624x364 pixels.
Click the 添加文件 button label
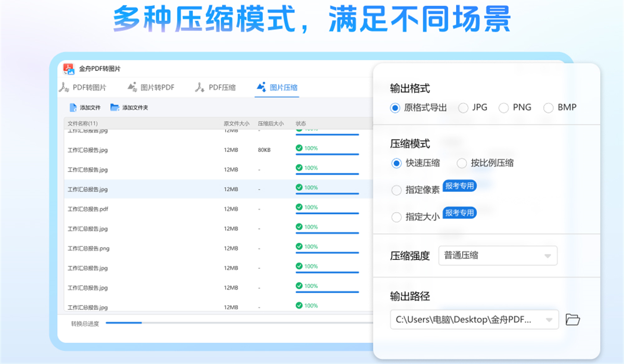[x=90, y=108]
